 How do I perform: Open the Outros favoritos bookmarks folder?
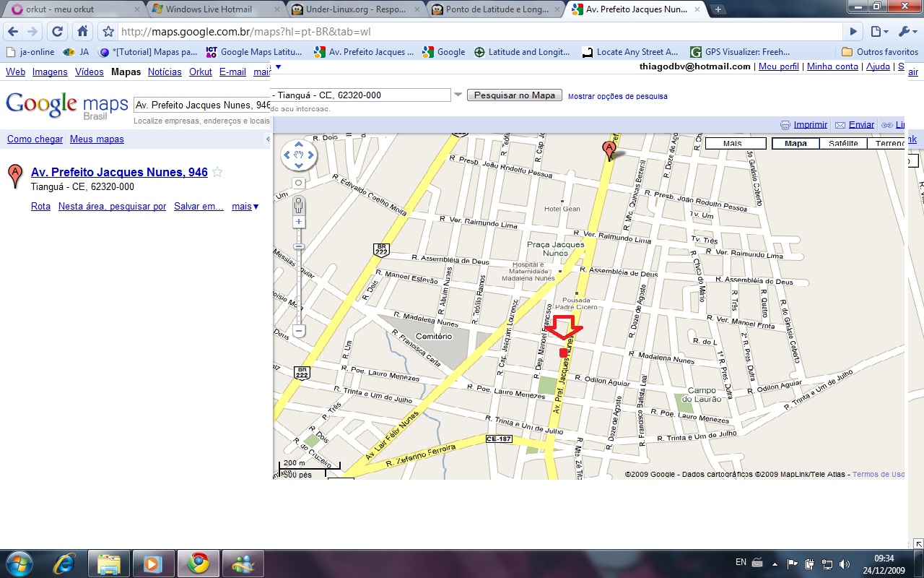(879, 52)
